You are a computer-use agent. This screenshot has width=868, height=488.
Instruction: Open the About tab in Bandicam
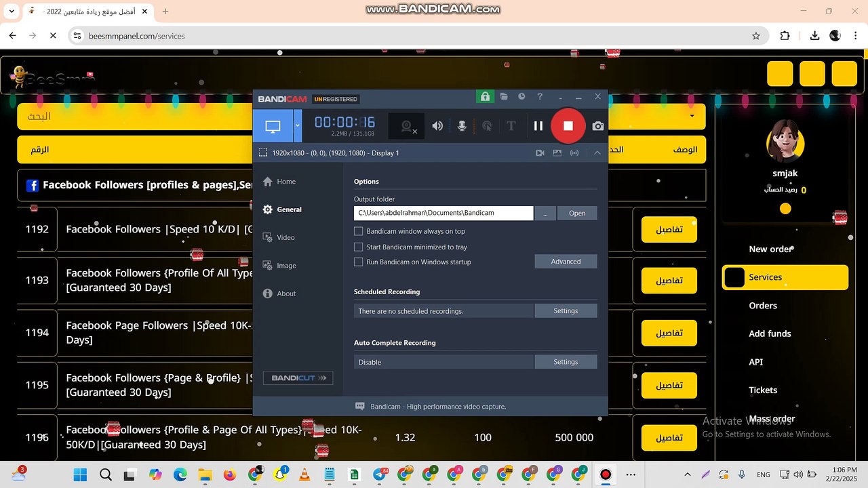click(279, 293)
